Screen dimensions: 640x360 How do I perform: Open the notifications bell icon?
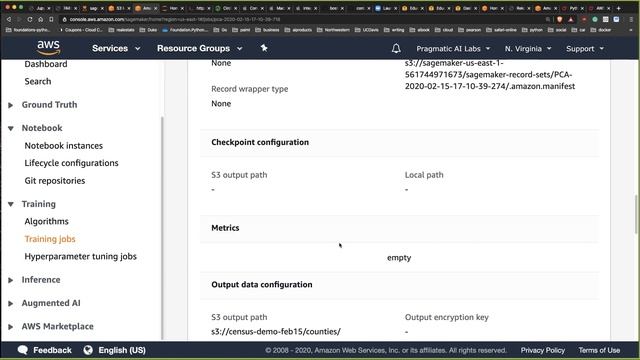coord(396,49)
